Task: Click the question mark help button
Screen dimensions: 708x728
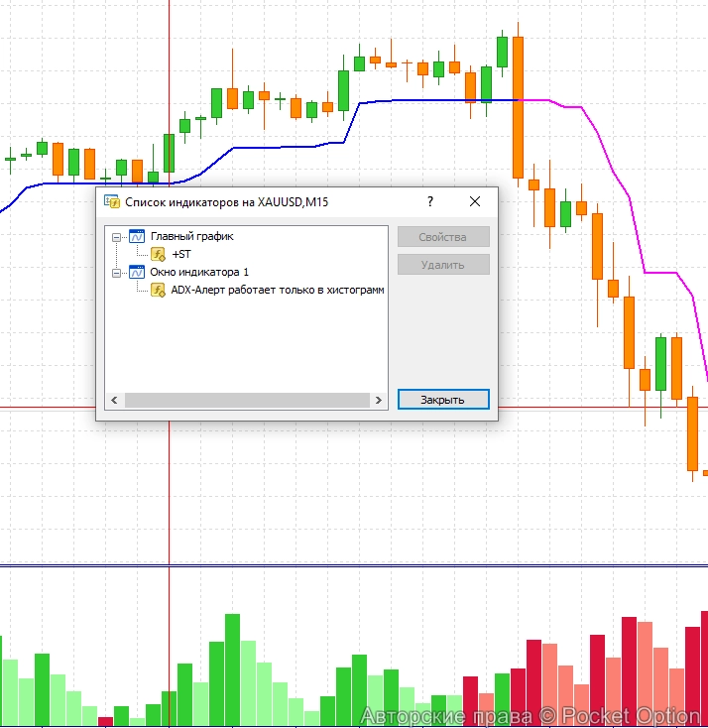Action: click(430, 201)
